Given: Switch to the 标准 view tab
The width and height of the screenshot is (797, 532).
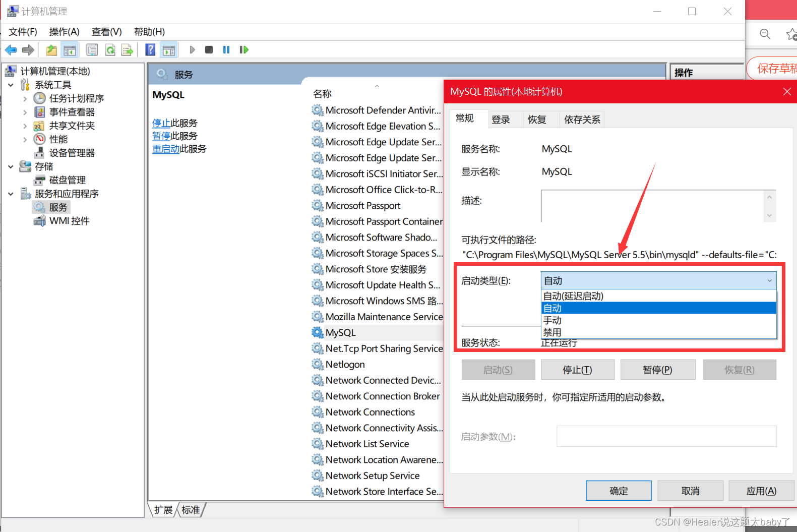Looking at the screenshot, I should point(191,510).
